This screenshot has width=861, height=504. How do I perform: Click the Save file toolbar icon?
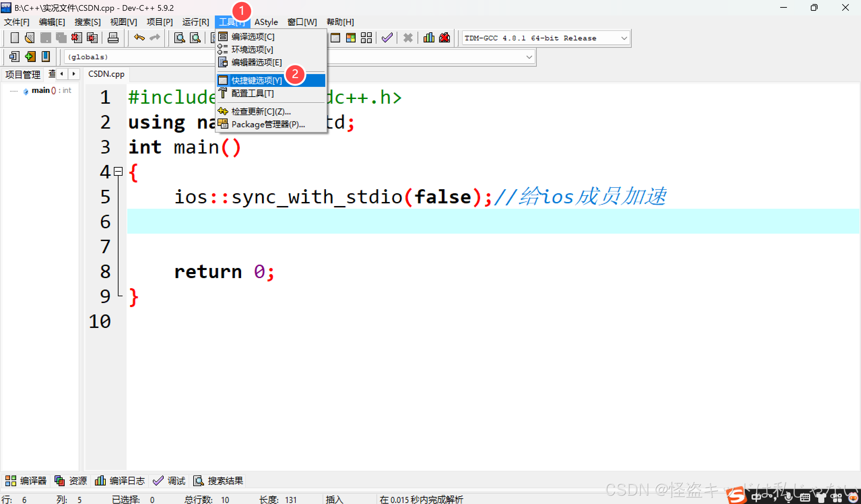click(x=45, y=38)
